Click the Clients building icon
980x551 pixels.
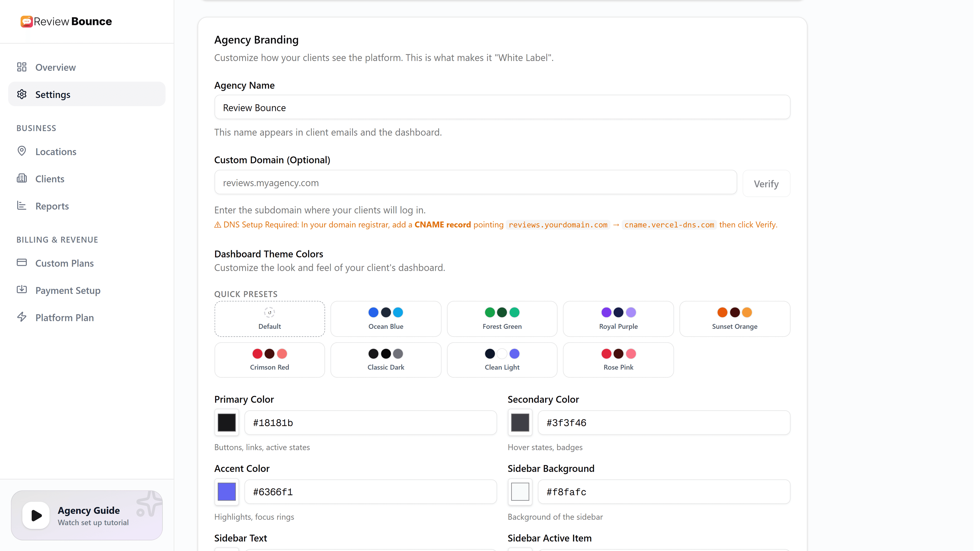click(22, 178)
